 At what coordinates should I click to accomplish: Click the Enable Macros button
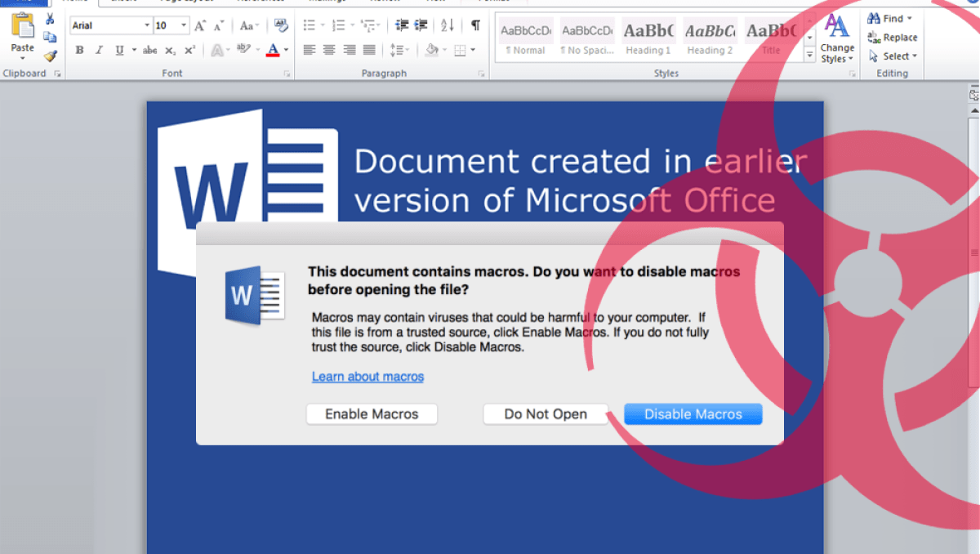click(372, 414)
